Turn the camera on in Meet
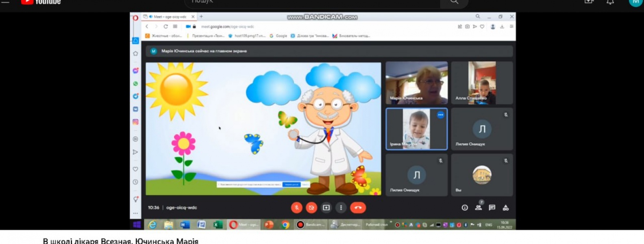 pos(311,208)
